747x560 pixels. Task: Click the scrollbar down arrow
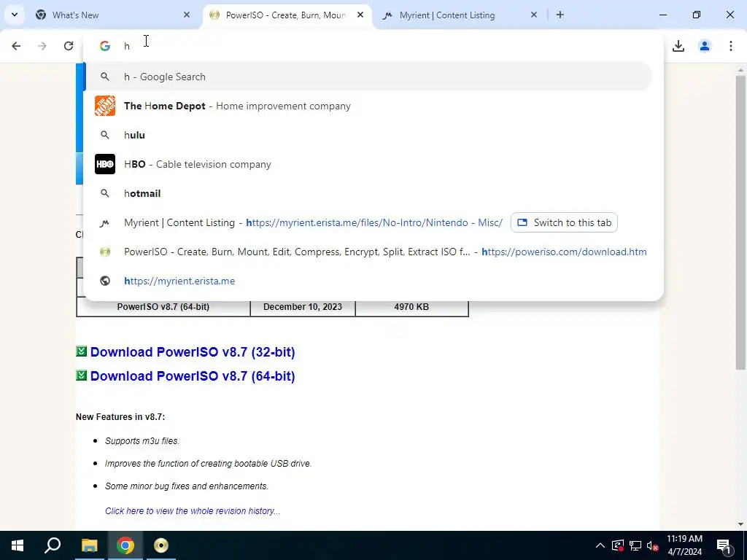click(740, 524)
